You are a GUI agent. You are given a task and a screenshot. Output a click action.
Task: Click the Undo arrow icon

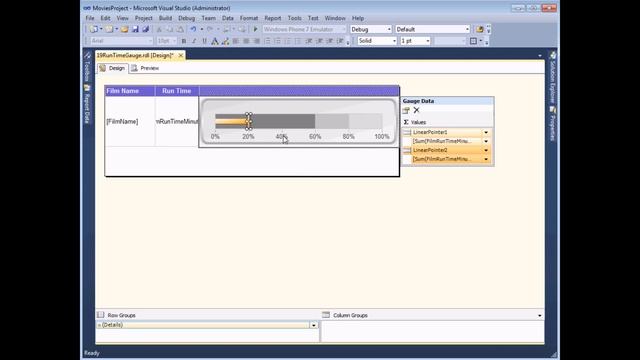(193, 29)
